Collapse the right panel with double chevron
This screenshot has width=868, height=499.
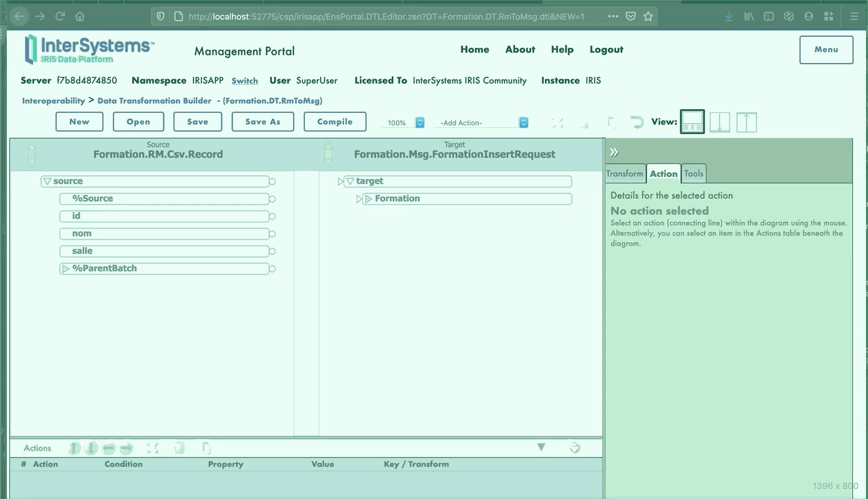pyautogui.click(x=614, y=152)
